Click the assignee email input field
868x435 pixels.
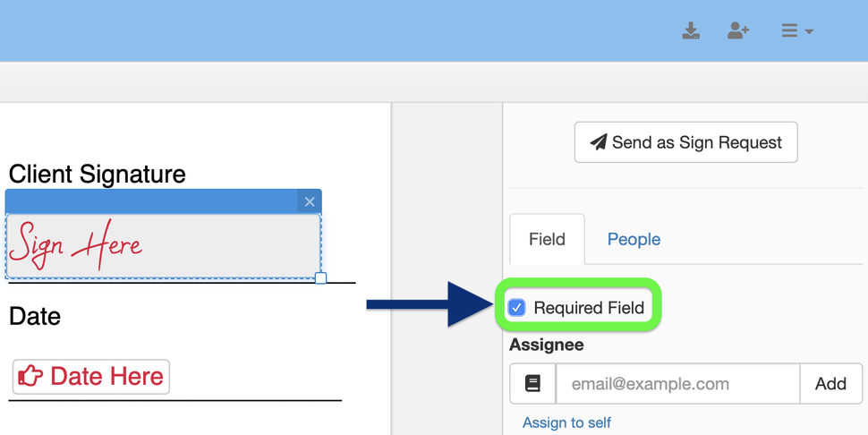tap(677, 384)
